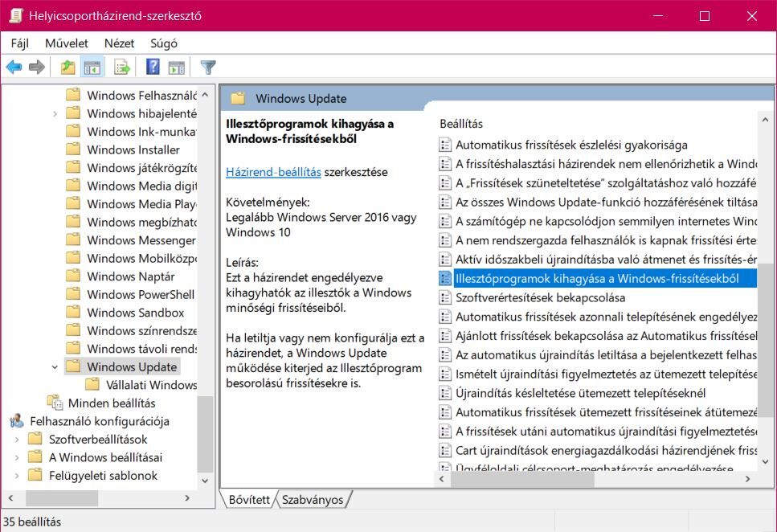The height and width of the screenshot is (532, 777).
Task: Expand the Felügyeleti sablonok node
Action: (17, 476)
